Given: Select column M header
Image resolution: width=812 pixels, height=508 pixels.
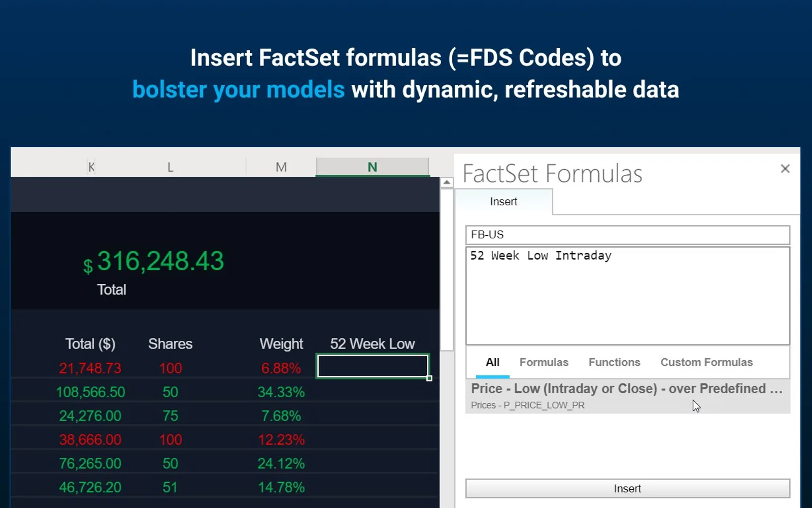Looking at the screenshot, I should 281,167.
